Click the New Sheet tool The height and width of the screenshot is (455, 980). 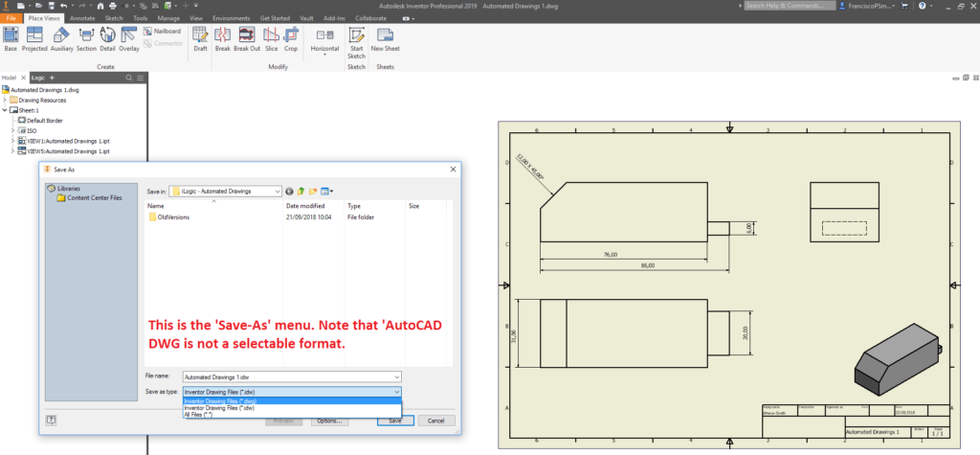coord(385,39)
